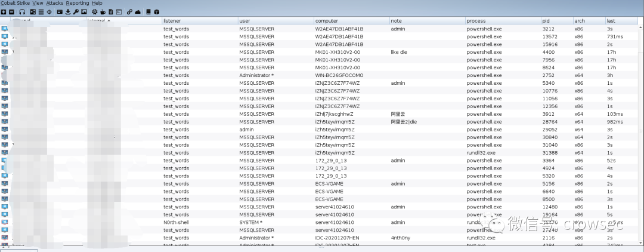Open the screenshots picture icon

pos(84,12)
